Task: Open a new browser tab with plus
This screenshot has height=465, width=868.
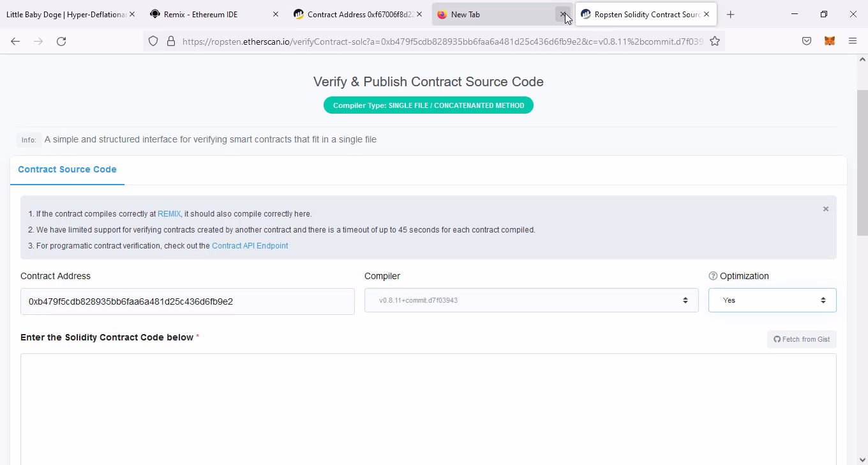Action: [x=730, y=14]
